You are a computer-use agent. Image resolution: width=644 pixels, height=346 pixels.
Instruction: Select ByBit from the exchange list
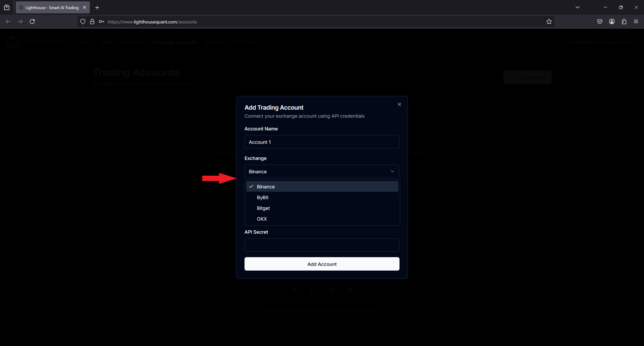coord(322,197)
